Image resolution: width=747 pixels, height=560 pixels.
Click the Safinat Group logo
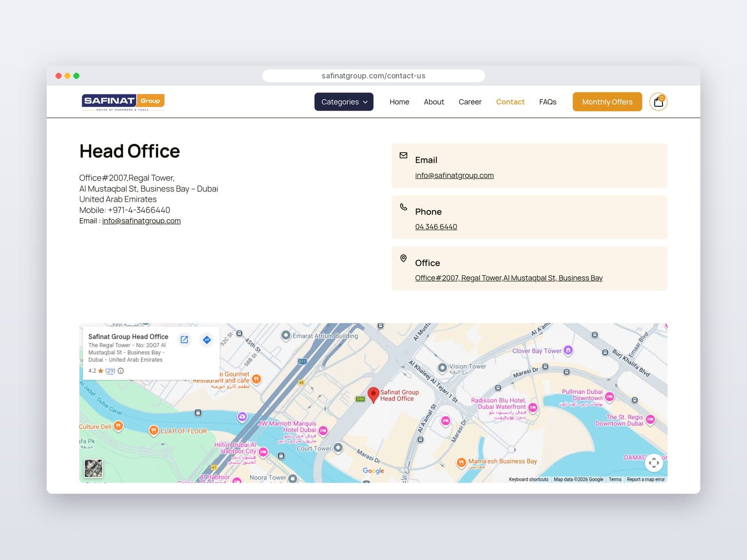[x=123, y=102]
